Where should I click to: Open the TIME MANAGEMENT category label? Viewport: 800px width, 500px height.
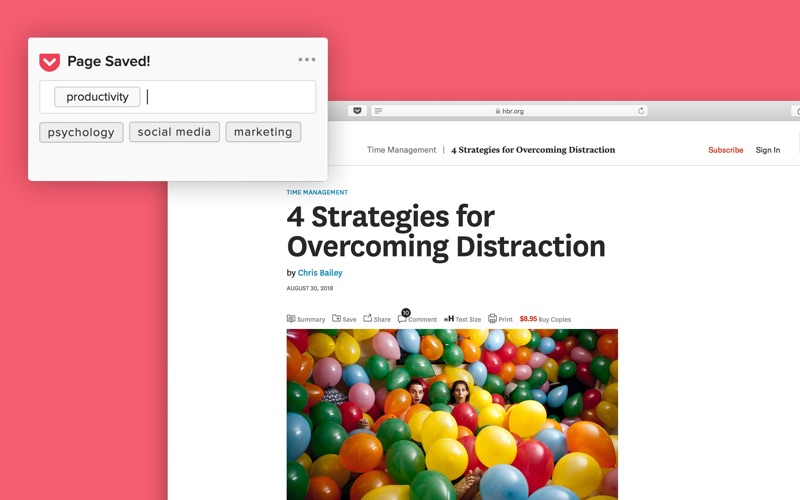(x=317, y=192)
